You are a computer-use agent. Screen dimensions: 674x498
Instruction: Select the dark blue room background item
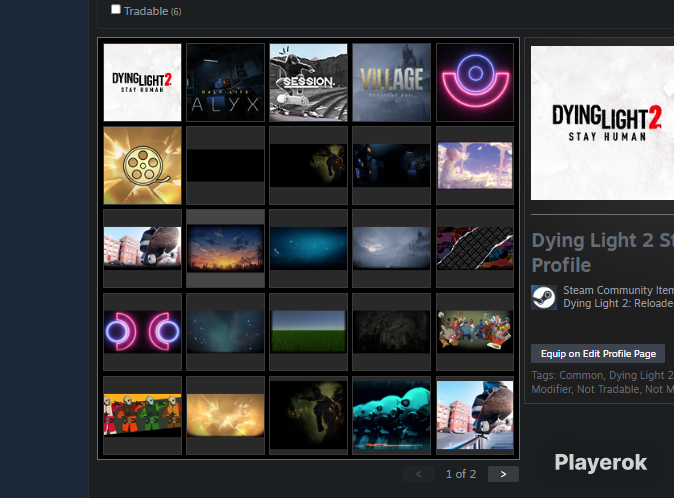tap(391, 165)
